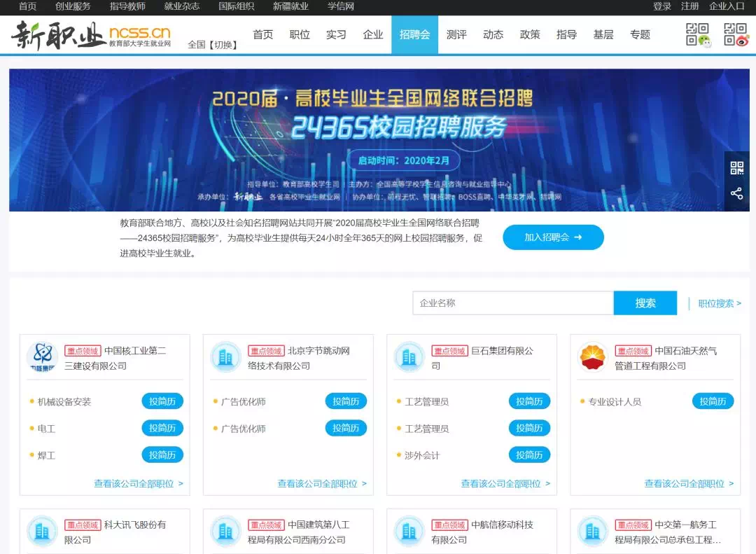Viewport: 756px width, 554px height.
Task: Submit resume for 电工 position
Action: click(x=162, y=428)
